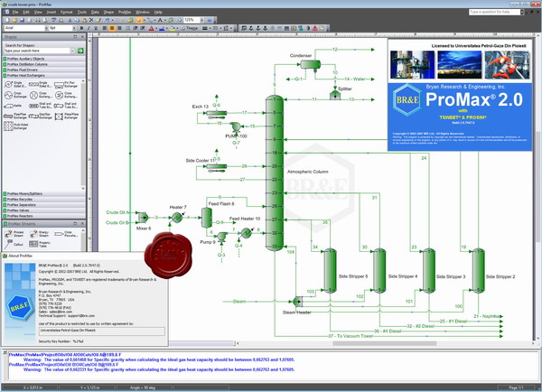Open the Arial font name dropdown
The height and width of the screenshot is (392, 542).
46,28
